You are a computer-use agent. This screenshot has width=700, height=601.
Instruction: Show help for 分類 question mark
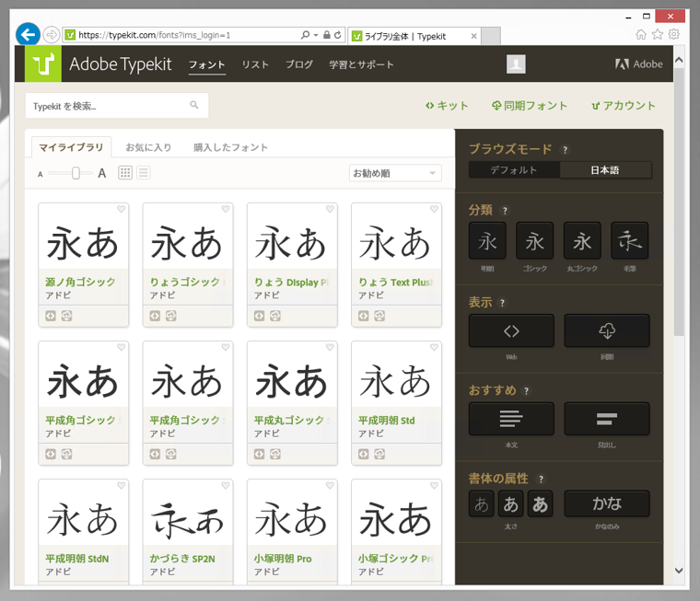pyautogui.click(x=505, y=211)
